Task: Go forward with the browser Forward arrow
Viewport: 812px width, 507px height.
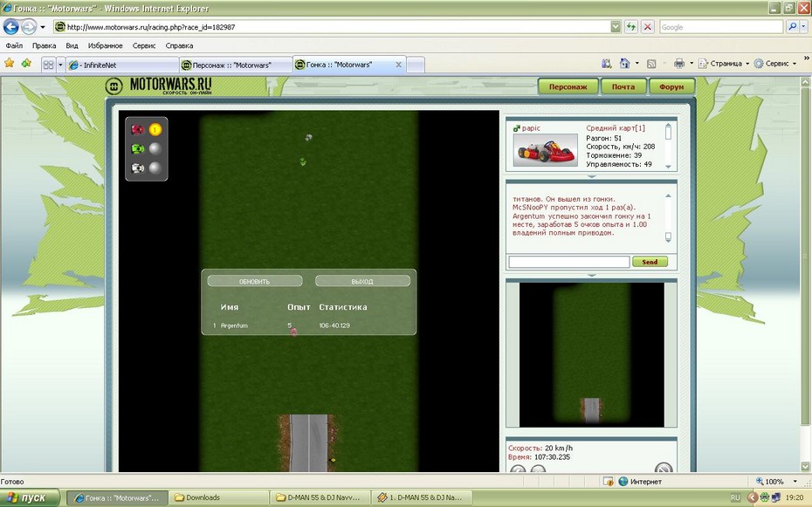Action: click(29, 27)
